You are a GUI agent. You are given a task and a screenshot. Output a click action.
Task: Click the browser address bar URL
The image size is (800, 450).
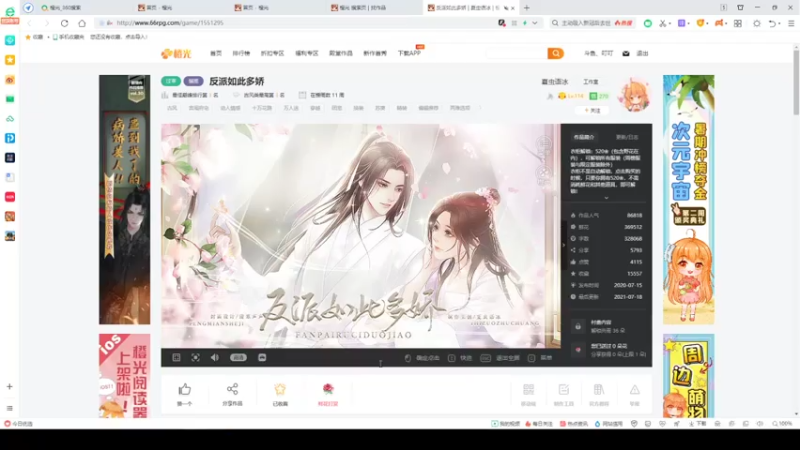[170, 23]
